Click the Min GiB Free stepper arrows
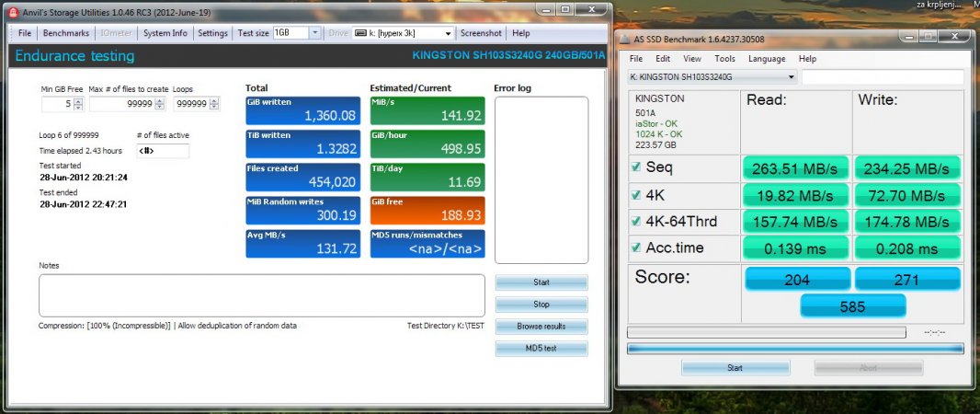 [x=78, y=105]
